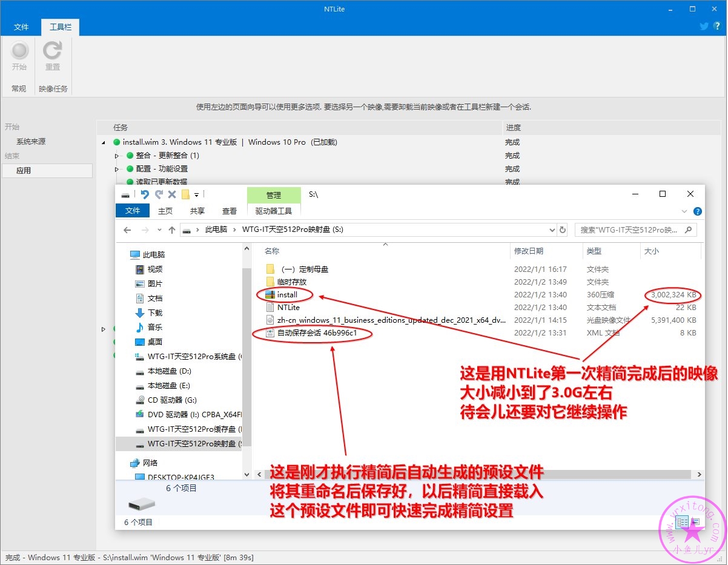
Task: Select 应用 page in NTLite sidebar
Action: (x=46, y=171)
